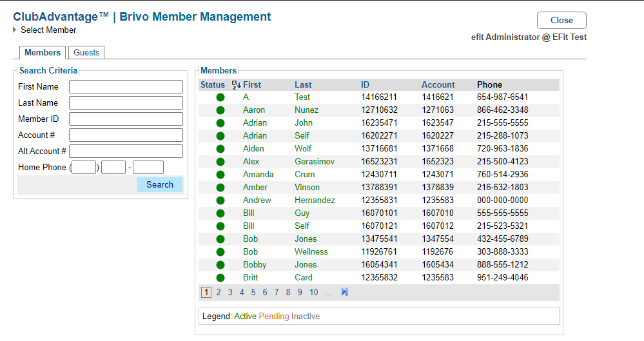Viewport: 644px width, 341px height.
Task: Click phone 654-987-6541
Action: coord(503,97)
